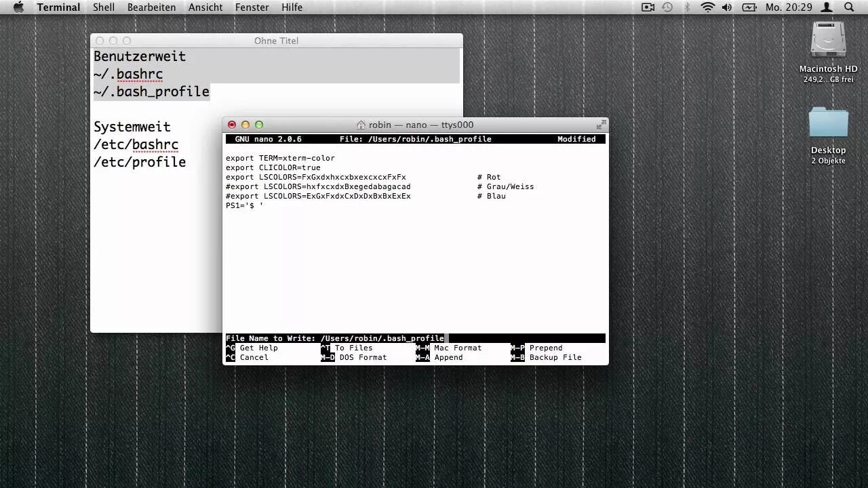This screenshot has height=488, width=868.
Task: Click the M-M Mac Format option
Action: tap(449, 348)
